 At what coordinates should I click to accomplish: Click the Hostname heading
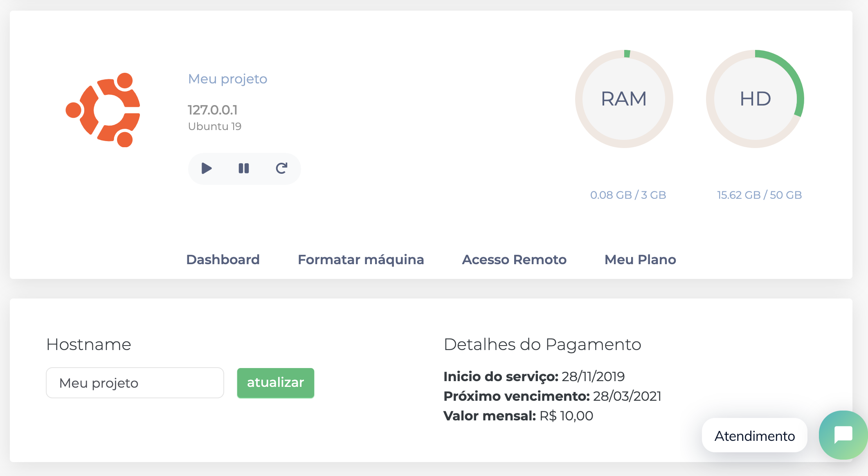[89, 345]
